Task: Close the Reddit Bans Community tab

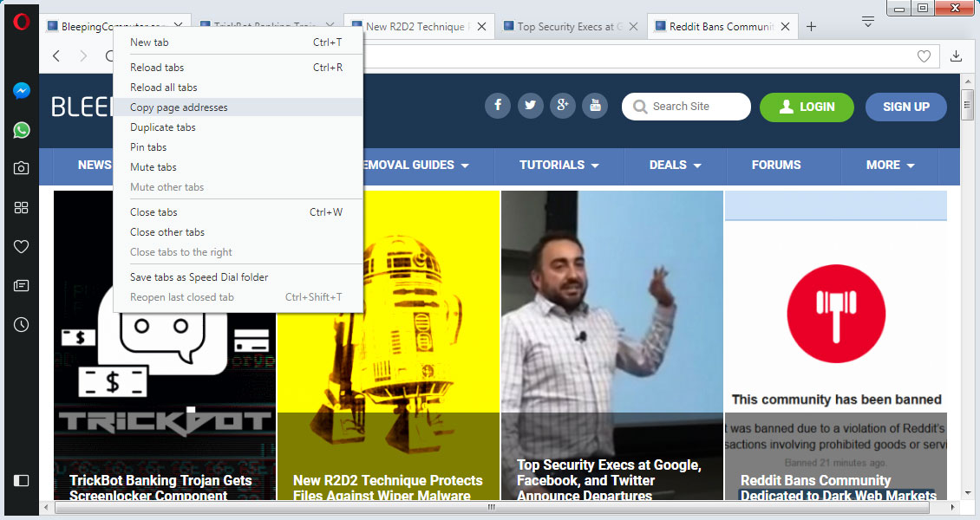Action: tap(786, 26)
